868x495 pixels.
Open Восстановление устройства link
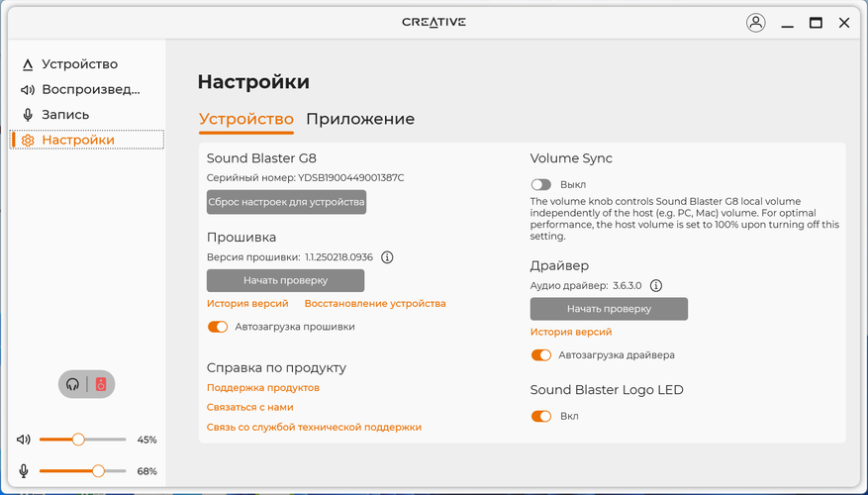(x=375, y=303)
